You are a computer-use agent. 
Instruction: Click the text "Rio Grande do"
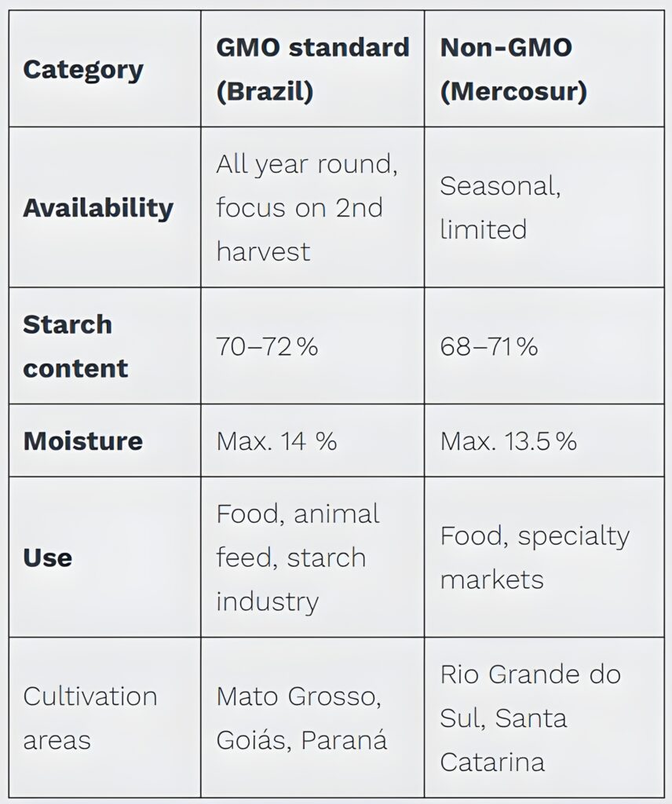pos(530,674)
